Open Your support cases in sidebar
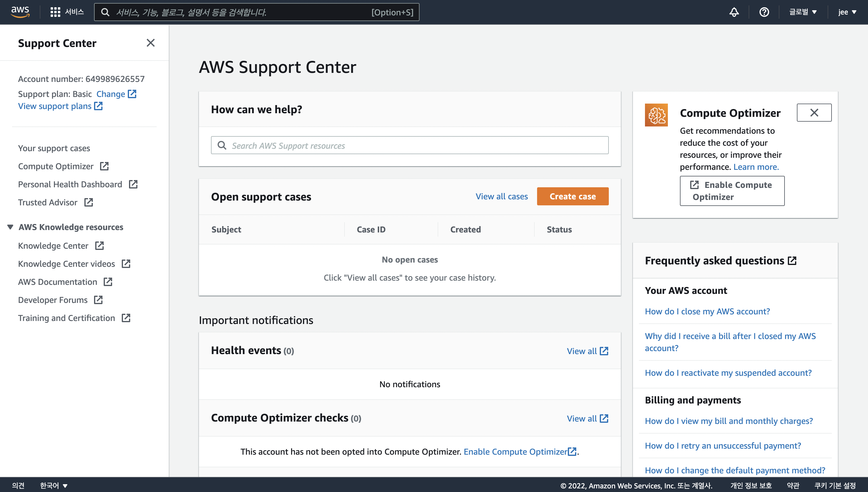The image size is (868, 492). 54,148
